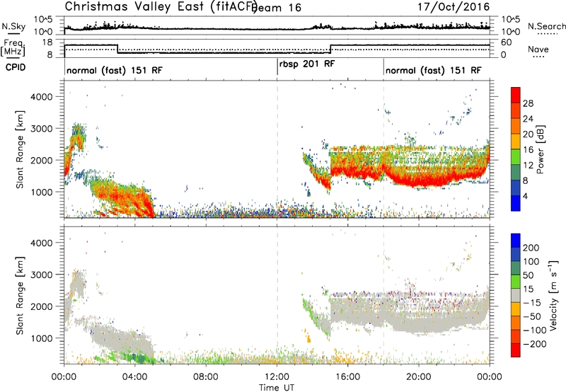The image size is (566, 392).
Task: Click the 'Nave' legend label
Action: (538, 49)
